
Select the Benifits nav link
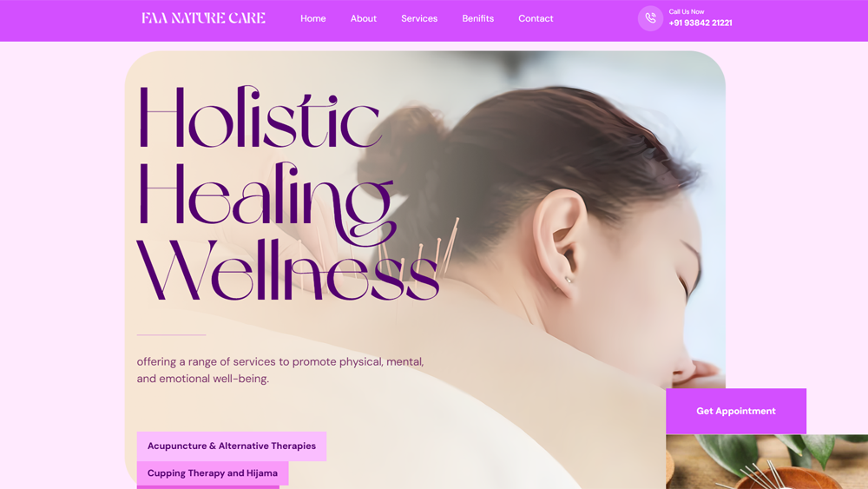point(477,18)
